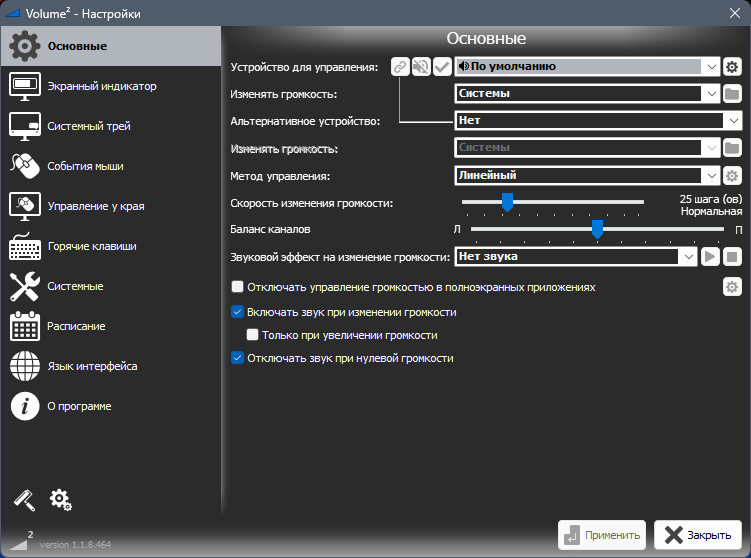Click version 1.1.8.464 text

[x=75, y=545]
